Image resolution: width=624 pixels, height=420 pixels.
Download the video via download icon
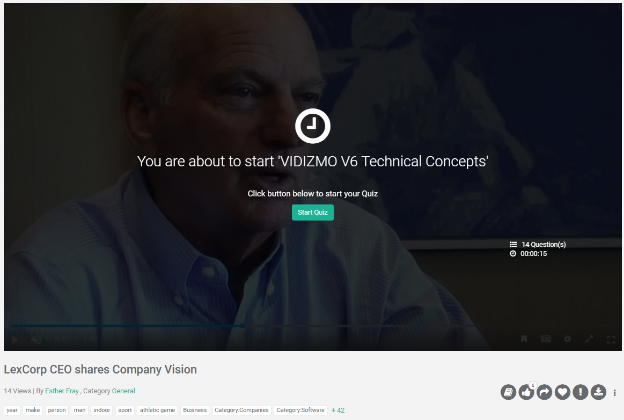coord(598,392)
